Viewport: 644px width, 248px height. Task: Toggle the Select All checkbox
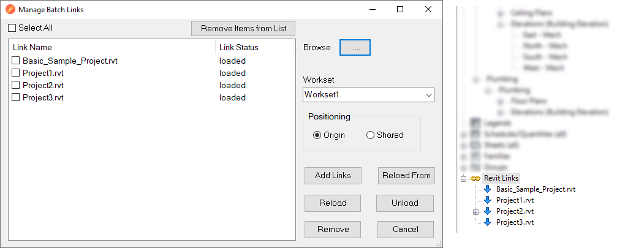[x=12, y=28]
